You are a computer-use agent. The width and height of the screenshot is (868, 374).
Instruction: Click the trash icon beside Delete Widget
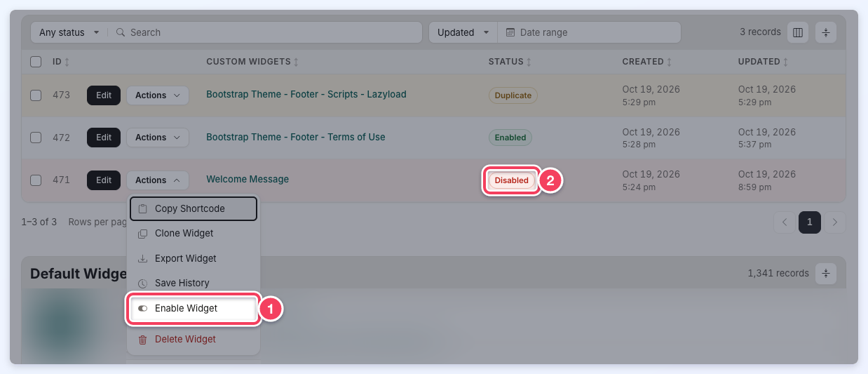click(x=142, y=340)
